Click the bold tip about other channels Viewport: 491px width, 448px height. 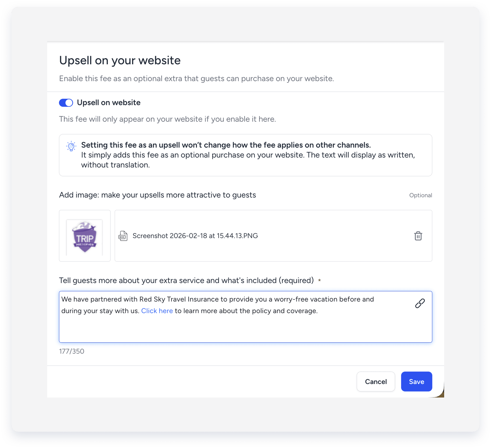click(x=226, y=145)
